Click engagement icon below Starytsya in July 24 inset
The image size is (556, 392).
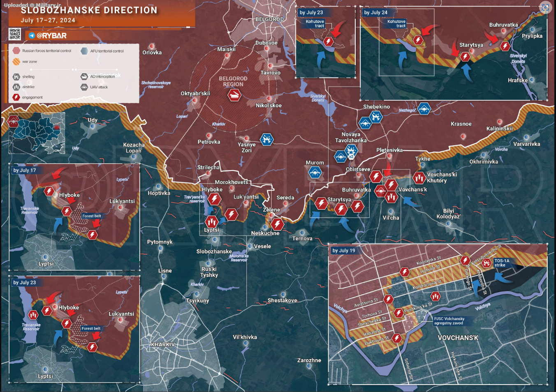[465, 56]
